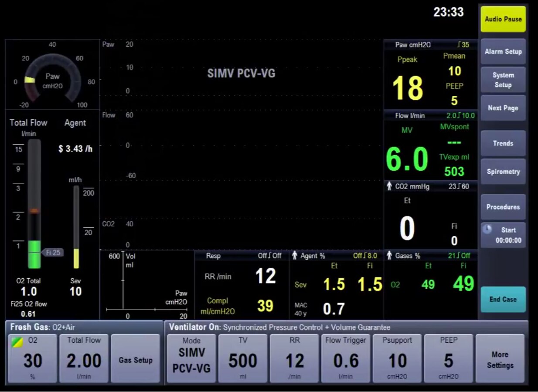This screenshot has height=392, width=538.
Task: Select the TV 500 ml setting field
Action: 243,358
